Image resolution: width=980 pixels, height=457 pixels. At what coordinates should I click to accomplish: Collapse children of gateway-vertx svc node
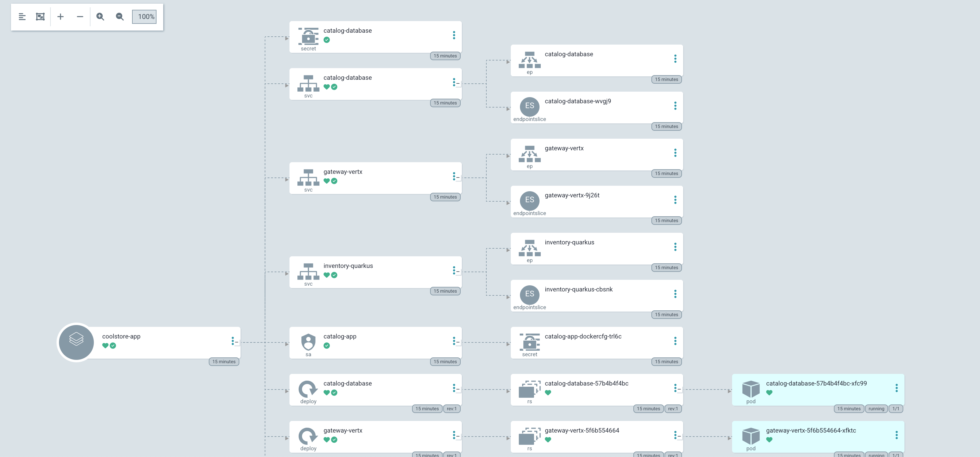pos(458,177)
